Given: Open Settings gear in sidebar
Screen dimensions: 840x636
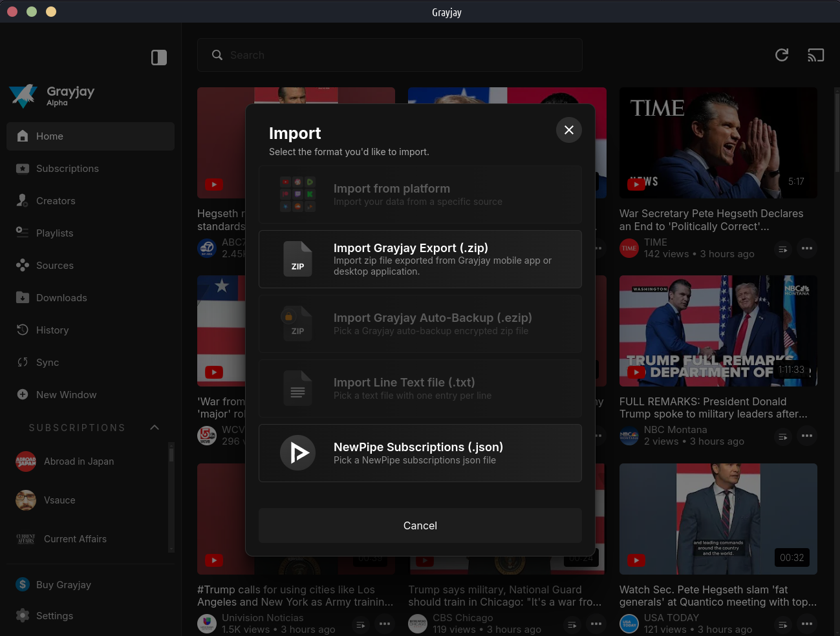Looking at the screenshot, I should 23,615.
